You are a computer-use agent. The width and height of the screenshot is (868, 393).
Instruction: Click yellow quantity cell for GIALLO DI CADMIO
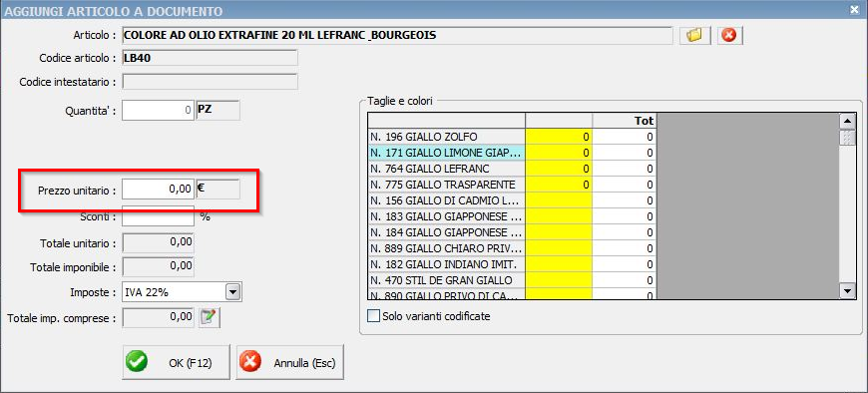pyautogui.click(x=559, y=200)
